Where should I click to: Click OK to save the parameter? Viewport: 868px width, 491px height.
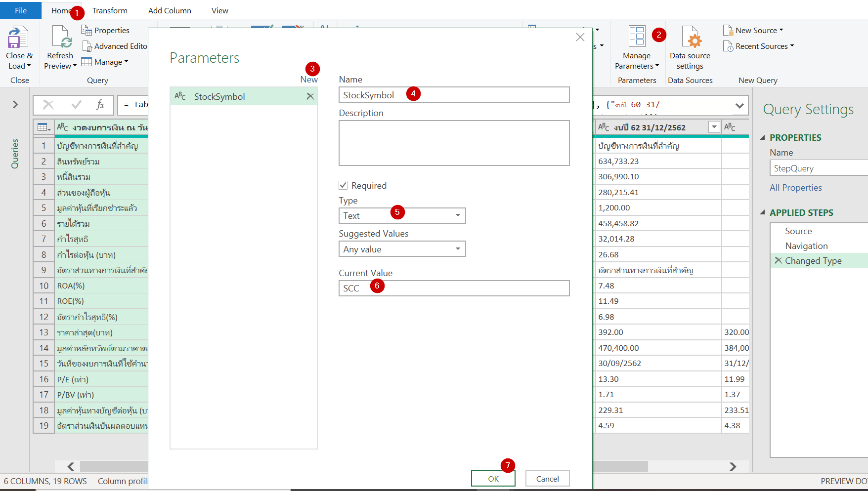[492, 478]
